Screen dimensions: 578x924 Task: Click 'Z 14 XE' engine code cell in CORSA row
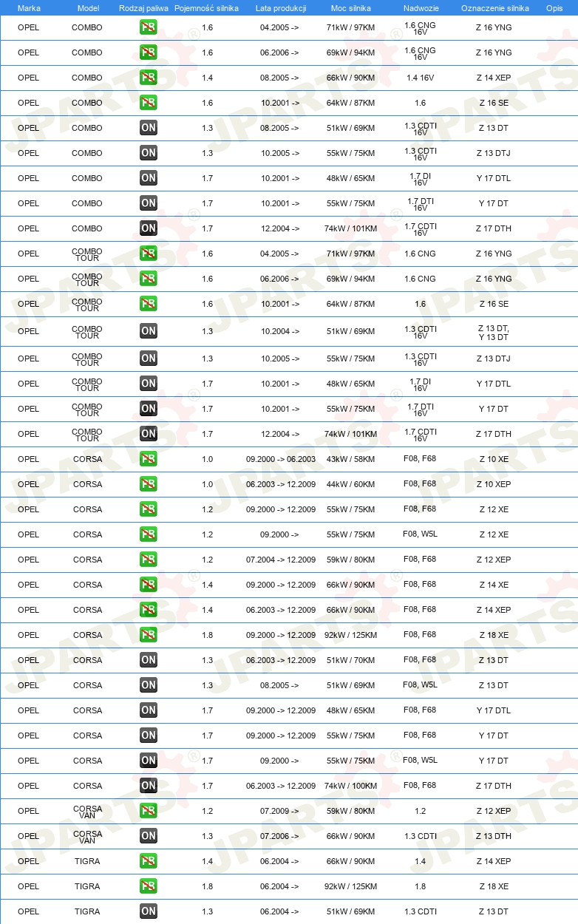[494, 585]
